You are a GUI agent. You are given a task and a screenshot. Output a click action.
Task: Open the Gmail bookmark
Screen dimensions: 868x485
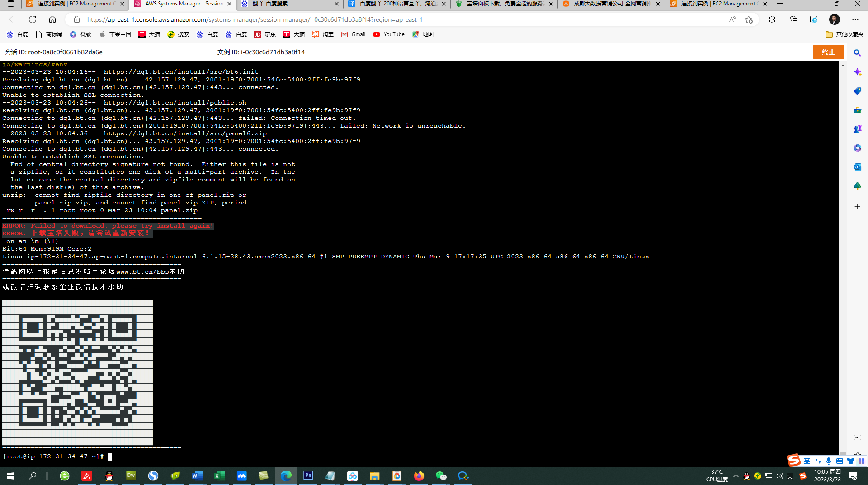[x=353, y=34]
